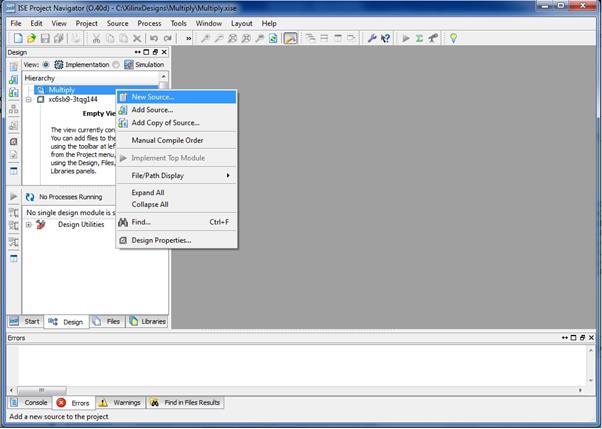Switch to the Find in Files Results tab

(185, 402)
